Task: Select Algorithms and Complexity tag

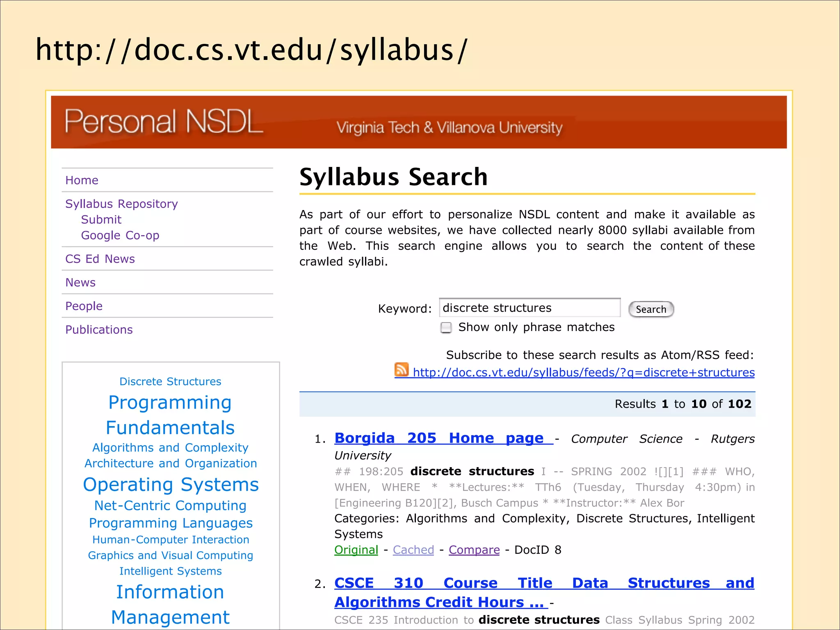Action: click(170, 447)
